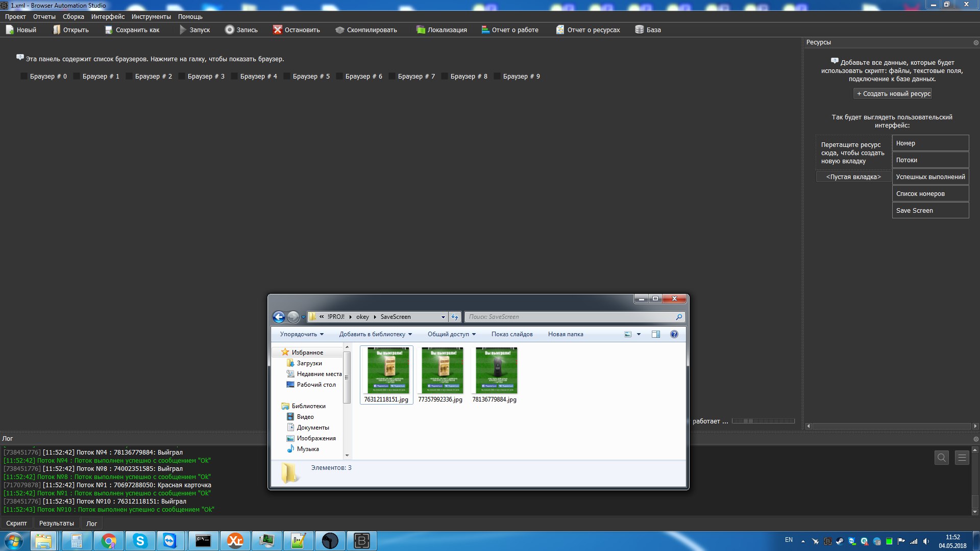
Task: Click Resources panel horizontal scrollbar
Action: [891, 426]
